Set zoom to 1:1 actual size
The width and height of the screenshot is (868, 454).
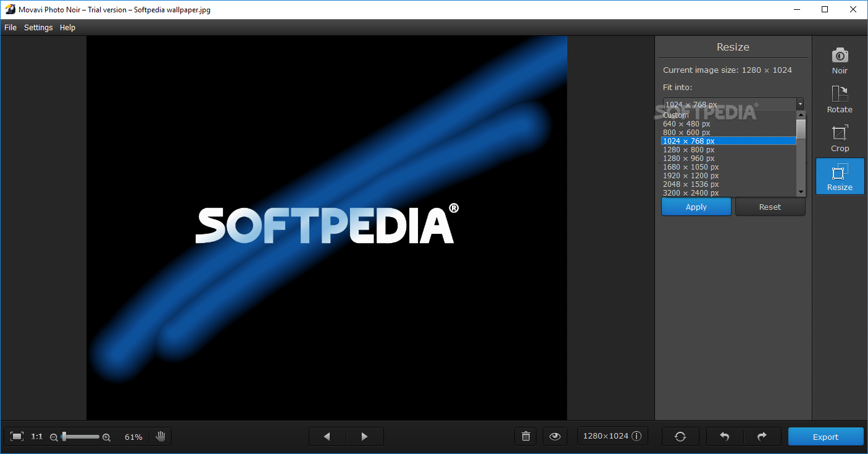click(37, 437)
